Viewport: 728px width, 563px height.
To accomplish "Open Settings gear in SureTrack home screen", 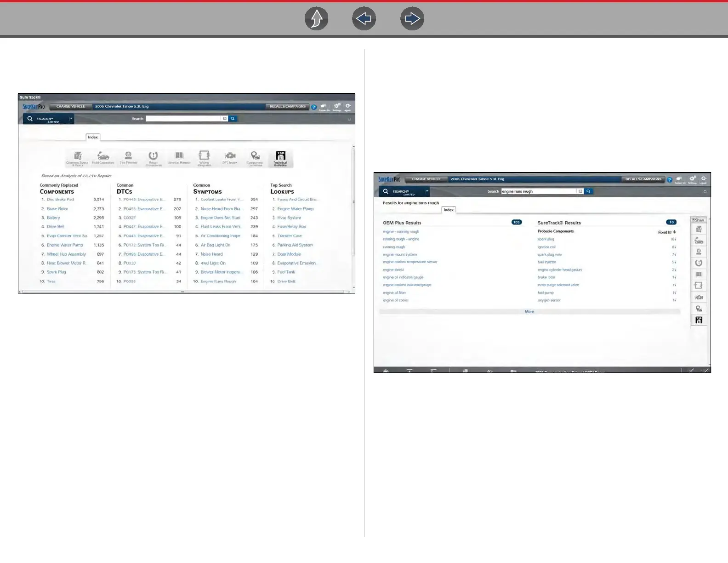I will pos(337,107).
